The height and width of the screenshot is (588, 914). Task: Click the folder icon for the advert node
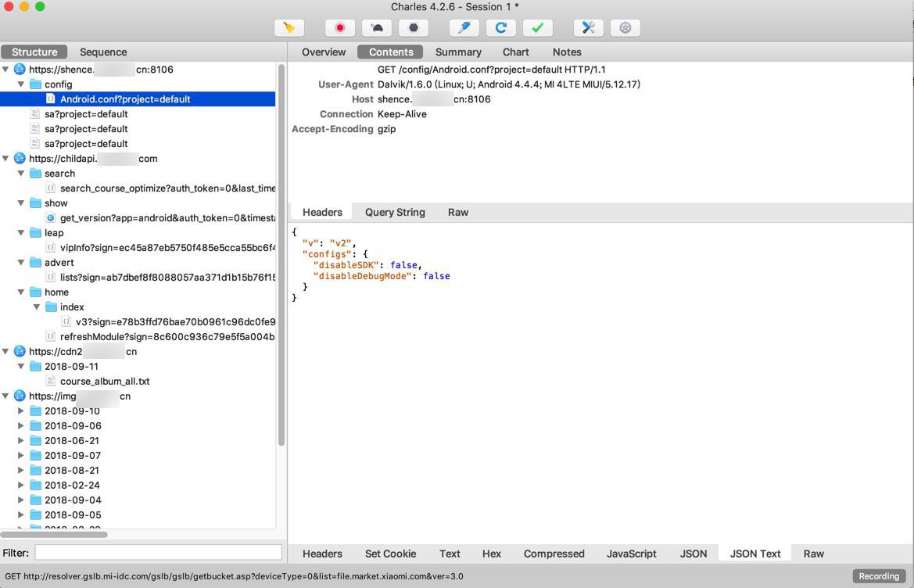35,263
